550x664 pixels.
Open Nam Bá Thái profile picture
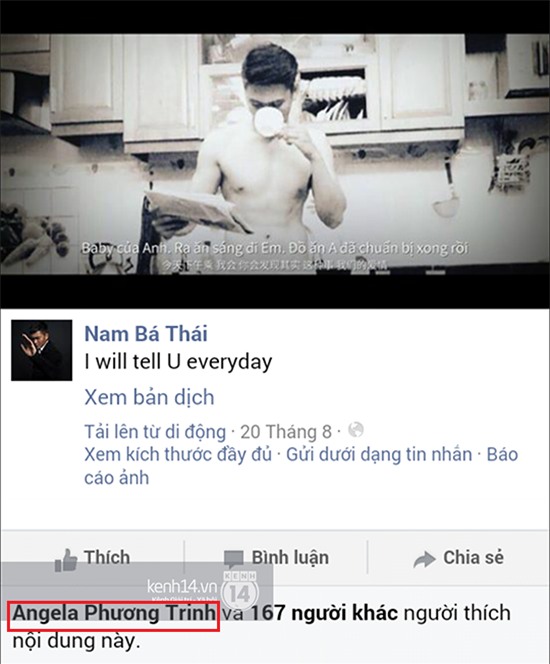[x=41, y=350]
